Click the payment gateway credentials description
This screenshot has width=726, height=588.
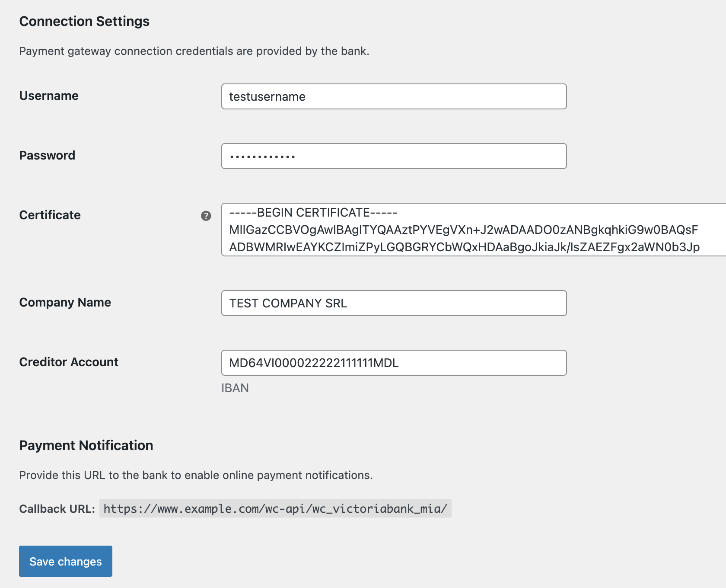pyautogui.click(x=194, y=51)
